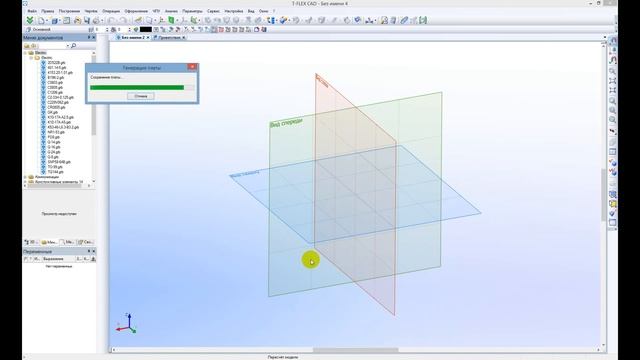The width and height of the screenshot is (640, 360).
Task: Click the fit-all frame icon in right view toolbar
Action: coord(613,81)
